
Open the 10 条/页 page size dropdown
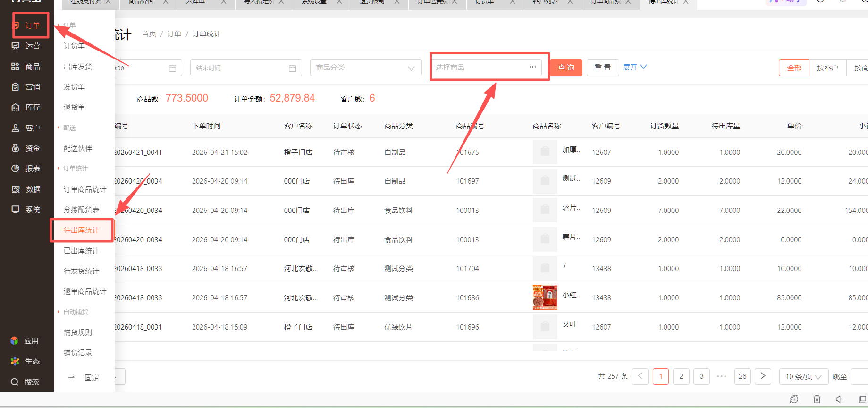(803, 376)
